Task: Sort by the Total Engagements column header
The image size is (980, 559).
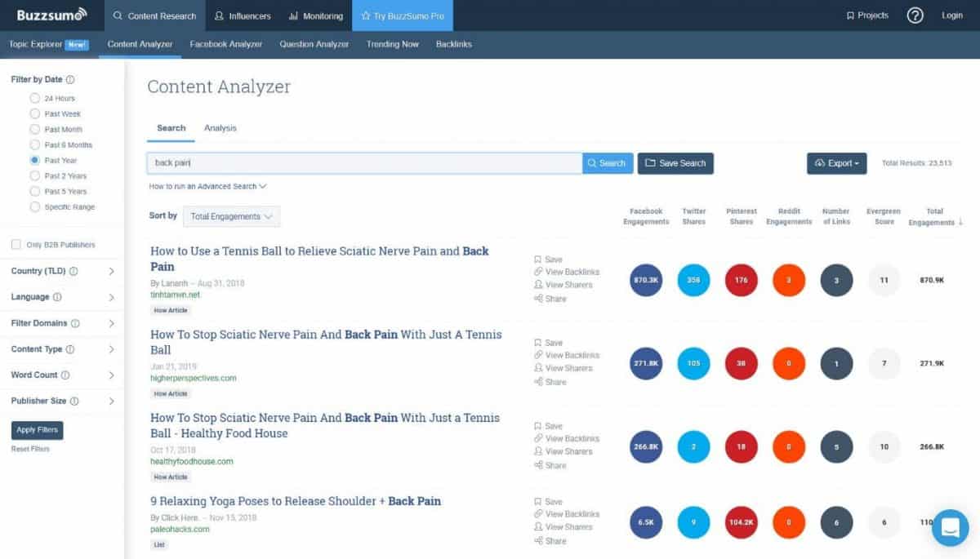Action: click(936, 217)
